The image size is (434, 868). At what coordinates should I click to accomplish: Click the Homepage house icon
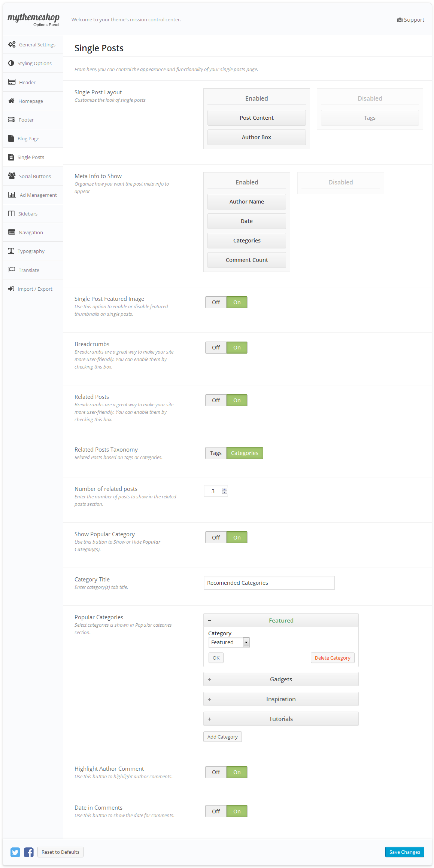point(12,101)
